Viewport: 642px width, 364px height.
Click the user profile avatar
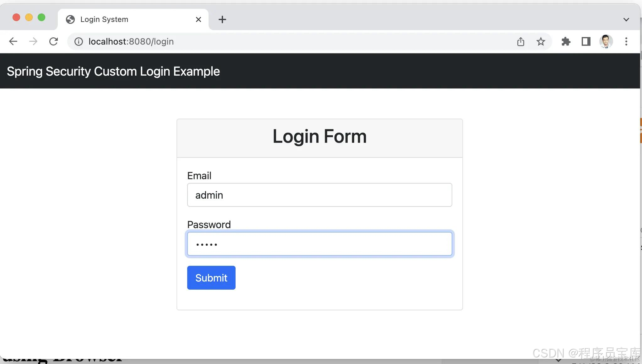pyautogui.click(x=606, y=41)
